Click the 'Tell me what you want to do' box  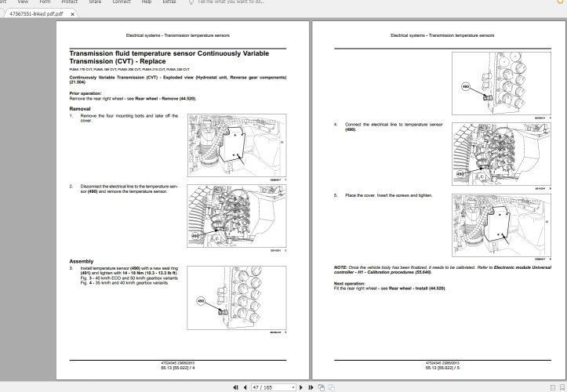point(231,2)
